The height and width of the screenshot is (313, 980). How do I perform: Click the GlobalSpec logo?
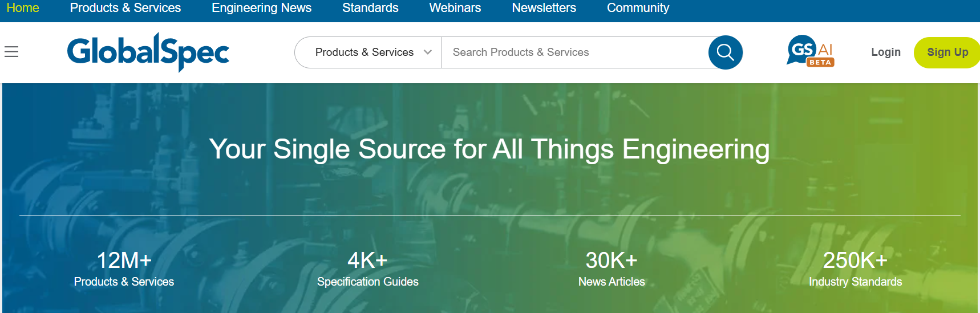pos(148,52)
